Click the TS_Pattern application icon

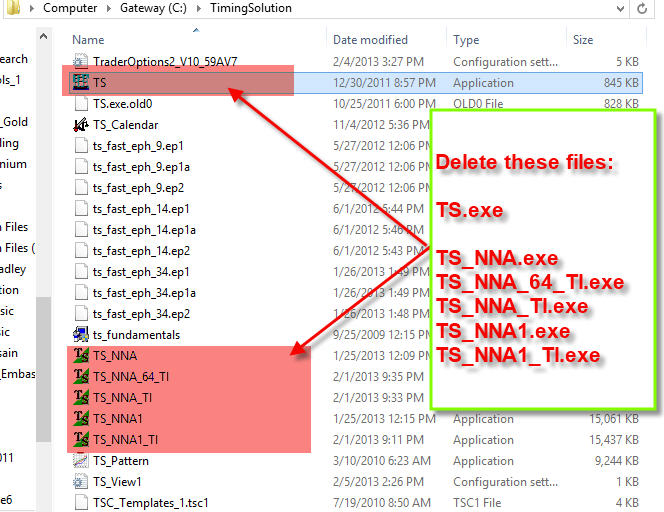pos(81,461)
